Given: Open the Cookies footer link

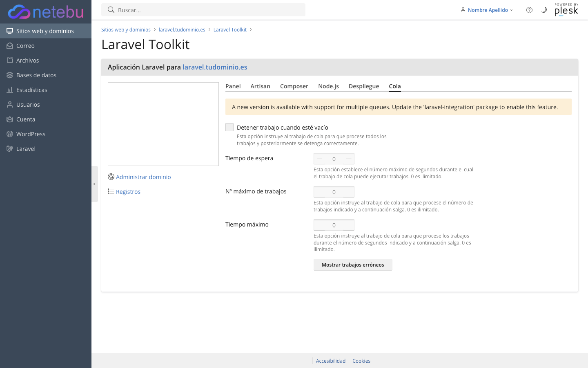Looking at the screenshot, I should (x=361, y=361).
